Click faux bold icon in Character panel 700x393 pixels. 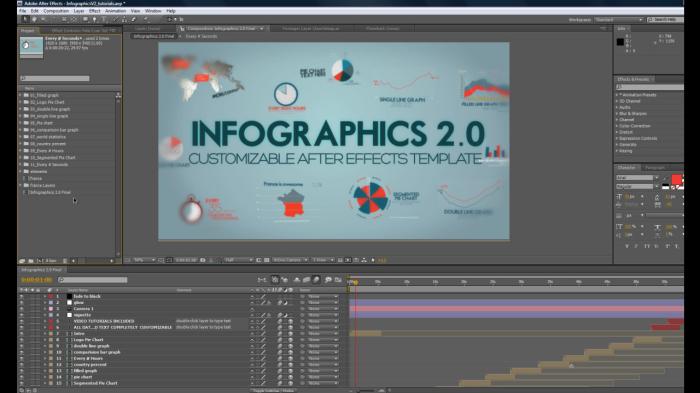click(x=627, y=246)
